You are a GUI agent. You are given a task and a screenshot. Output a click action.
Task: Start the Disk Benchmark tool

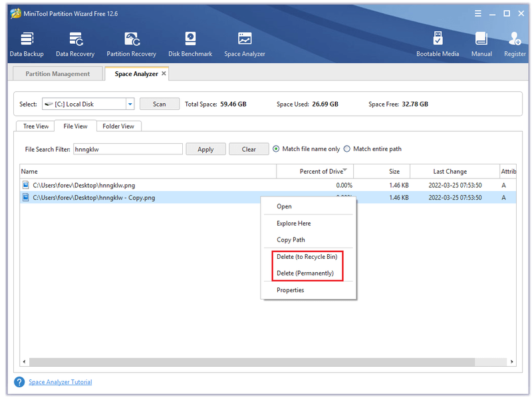pyautogui.click(x=190, y=45)
